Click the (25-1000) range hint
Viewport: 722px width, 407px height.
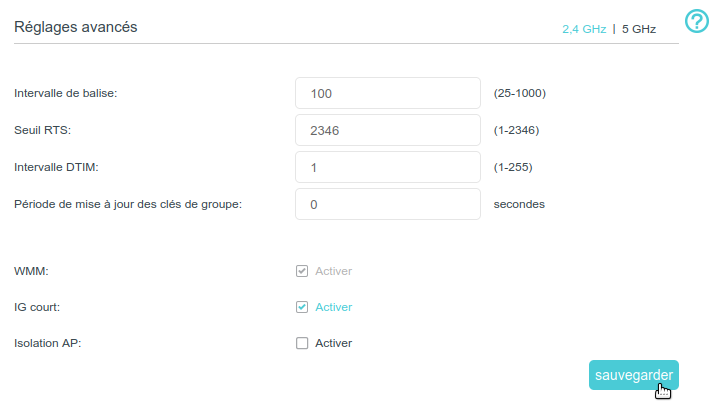coord(520,93)
